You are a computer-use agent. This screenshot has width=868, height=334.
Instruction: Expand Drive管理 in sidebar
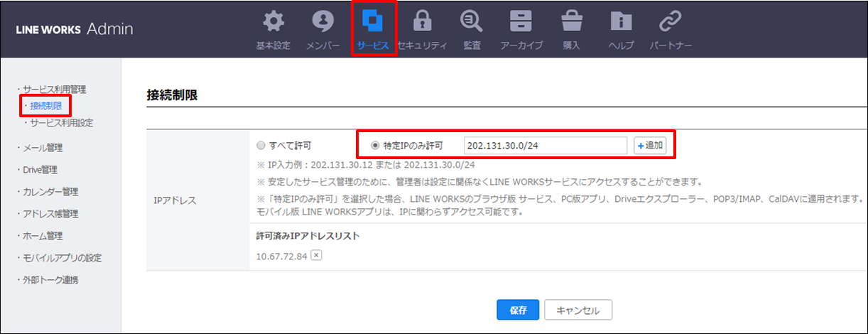(x=39, y=170)
